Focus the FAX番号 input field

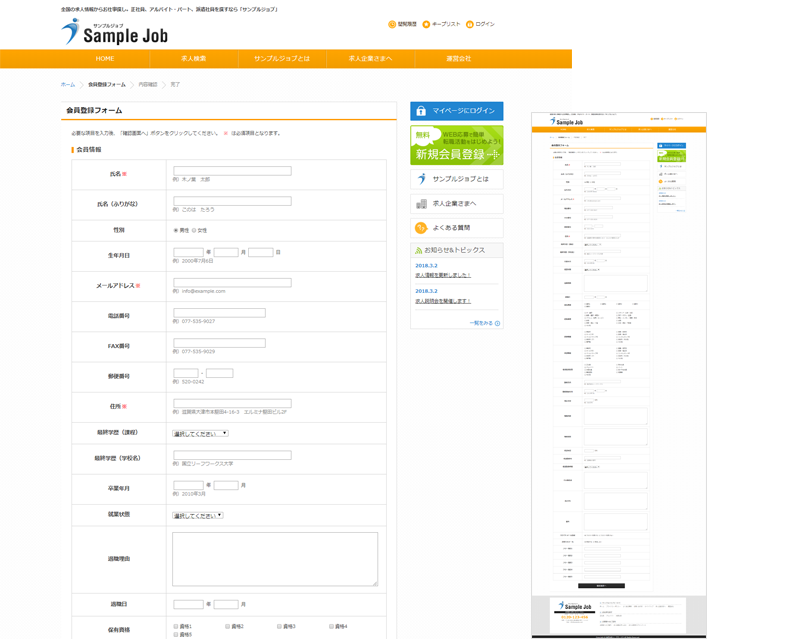(219, 343)
